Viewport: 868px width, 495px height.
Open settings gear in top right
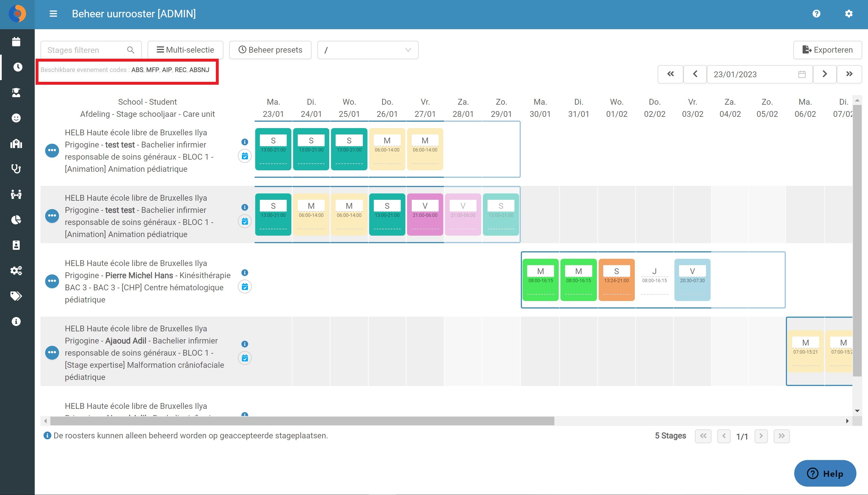coord(849,14)
